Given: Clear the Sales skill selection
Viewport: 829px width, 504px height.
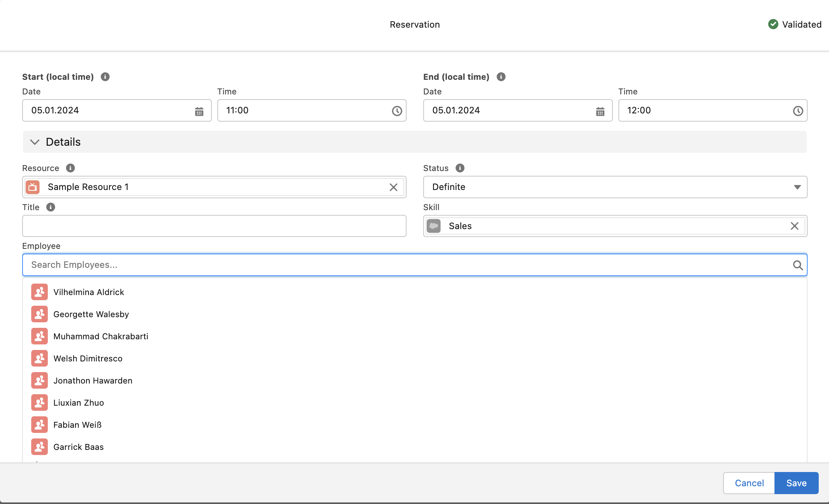Looking at the screenshot, I should 794,226.
